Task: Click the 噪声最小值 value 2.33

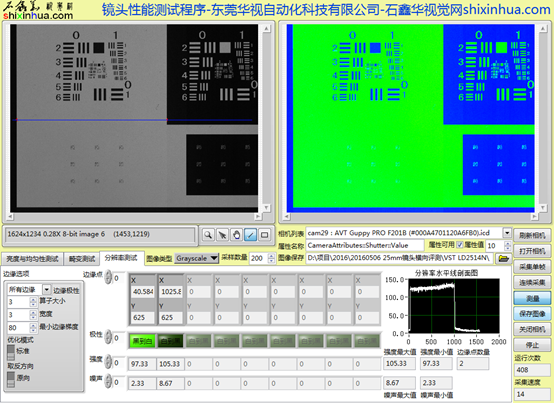Action: pos(436,383)
